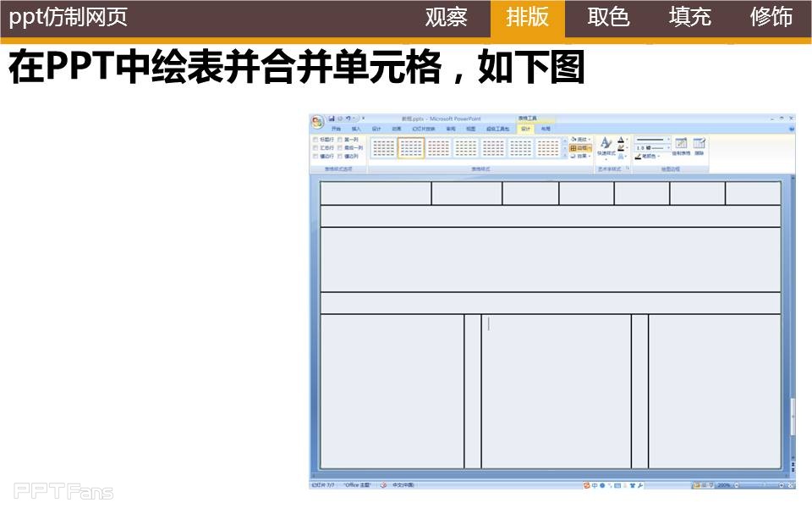Open the Borders (边框) dropdown
This screenshot has width=812, height=508.
pyautogui.click(x=580, y=147)
